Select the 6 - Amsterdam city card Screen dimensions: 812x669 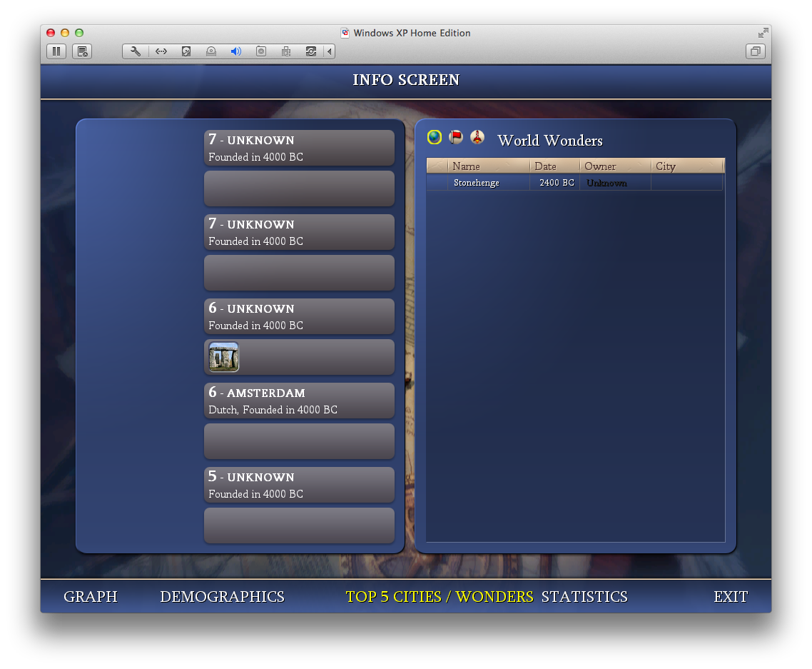tap(299, 401)
